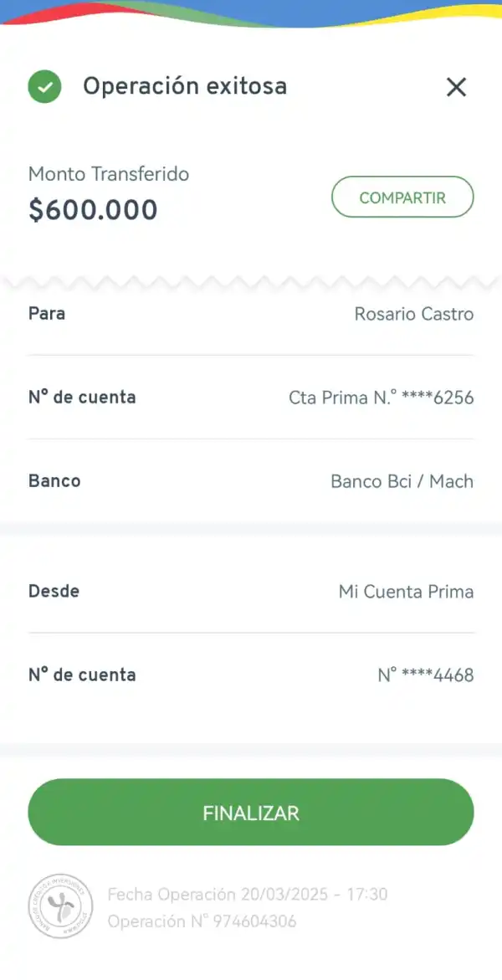The image size is (502, 980).
Task: Click the 'Fecha Operación' date and time text
Action: (x=248, y=895)
